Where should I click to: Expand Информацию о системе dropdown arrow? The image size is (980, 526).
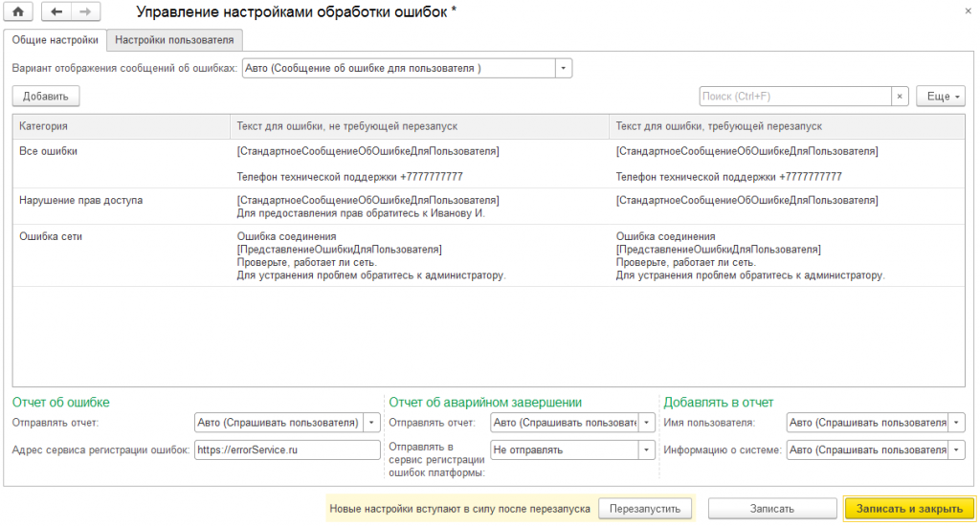click(956, 449)
